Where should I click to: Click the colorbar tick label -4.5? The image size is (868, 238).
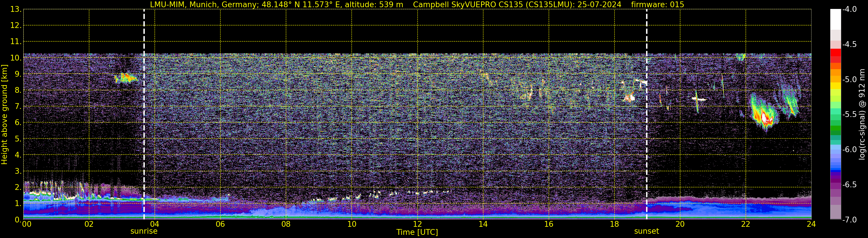coord(849,44)
